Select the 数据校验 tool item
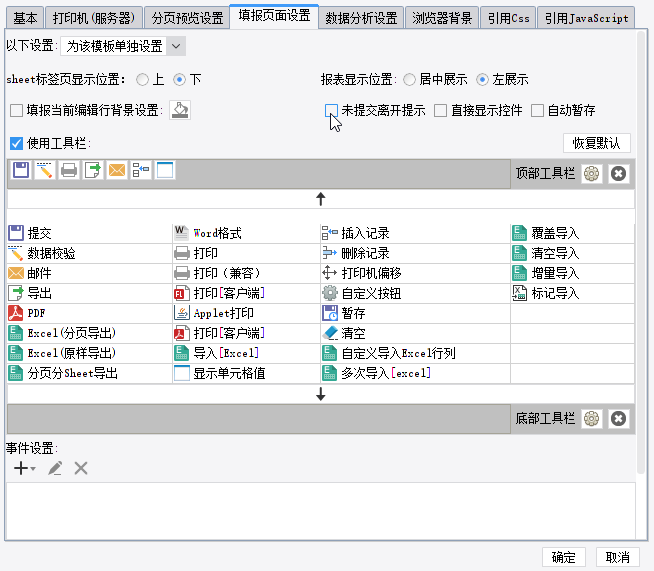Image resolution: width=654 pixels, height=571 pixels. tap(90, 253)
